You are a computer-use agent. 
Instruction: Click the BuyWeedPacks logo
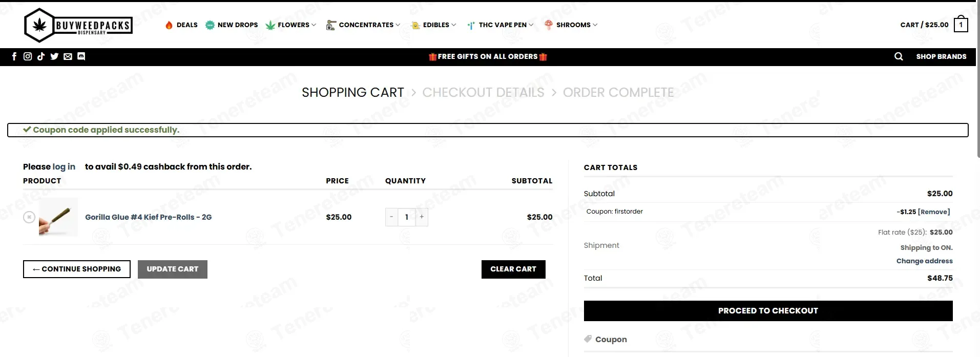[78, 25]
